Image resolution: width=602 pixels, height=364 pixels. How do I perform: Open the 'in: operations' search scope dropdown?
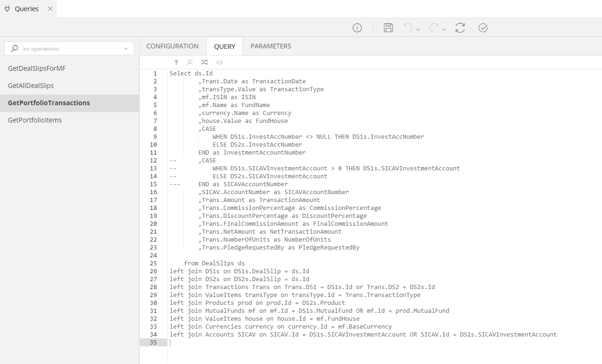tap(126, 49)
